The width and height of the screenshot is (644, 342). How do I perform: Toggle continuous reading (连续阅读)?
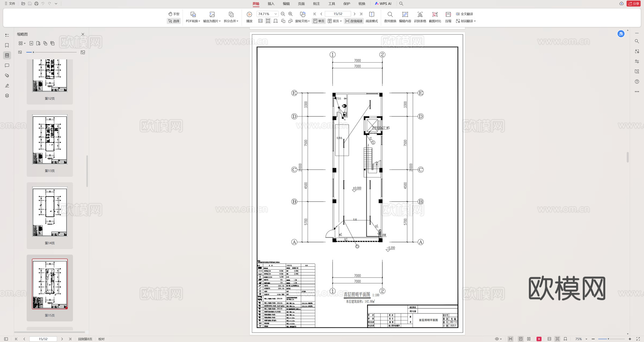(x=354, y=21)
